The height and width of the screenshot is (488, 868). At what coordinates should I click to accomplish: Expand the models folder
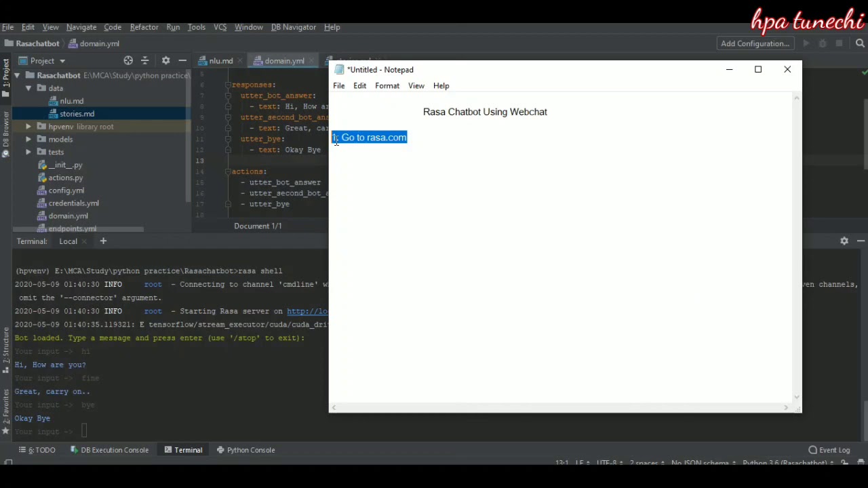pos(28,140)
